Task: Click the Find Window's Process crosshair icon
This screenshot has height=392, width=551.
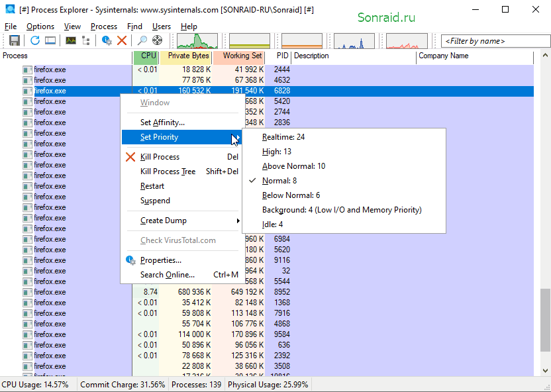Action: [157, 41]
